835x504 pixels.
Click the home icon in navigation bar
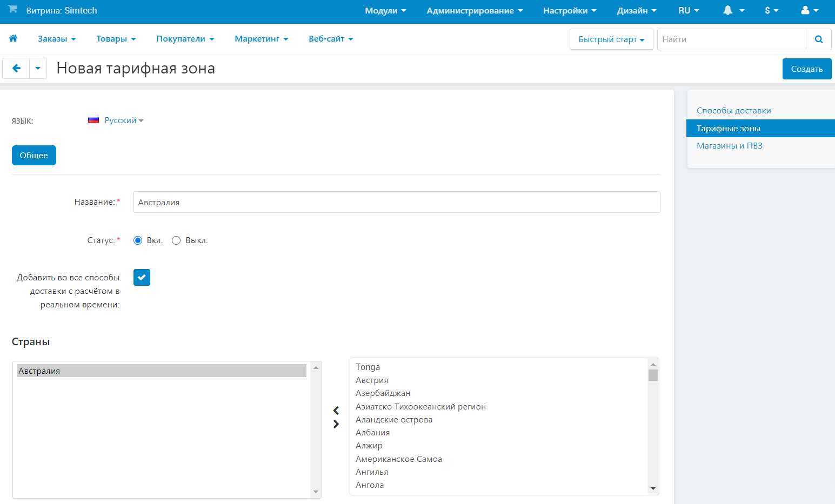(x=14, y=38)
